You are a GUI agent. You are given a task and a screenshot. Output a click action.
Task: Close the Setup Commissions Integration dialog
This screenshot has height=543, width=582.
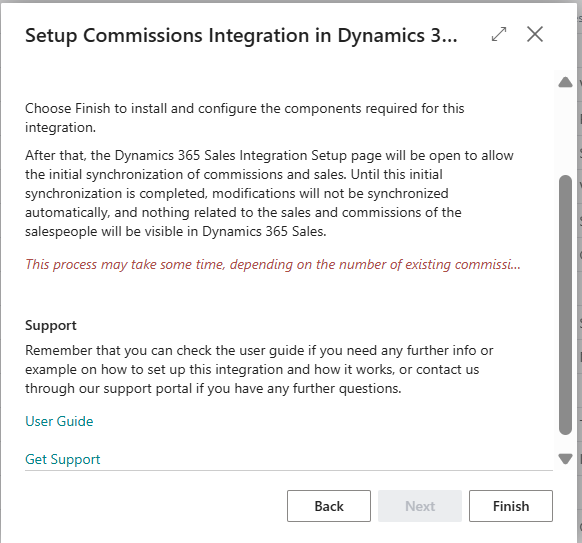pos(535,34)
